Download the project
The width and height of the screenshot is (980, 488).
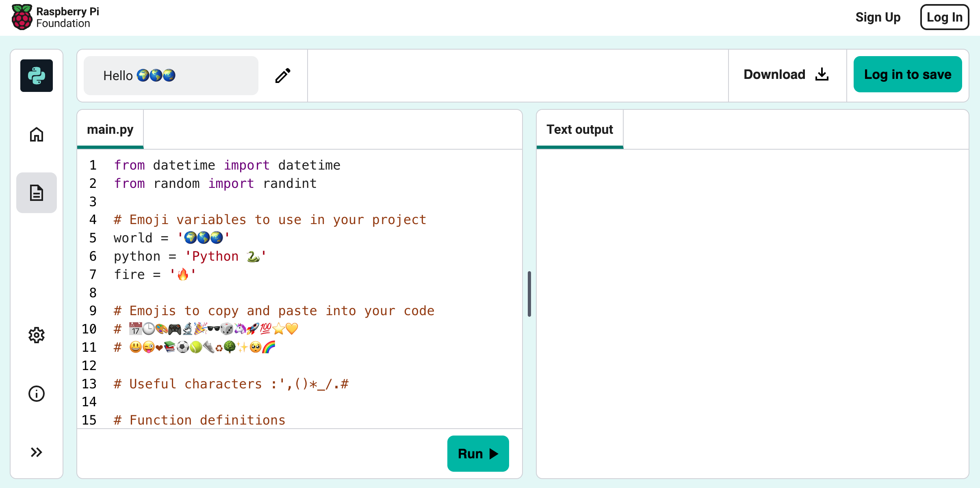774,74
